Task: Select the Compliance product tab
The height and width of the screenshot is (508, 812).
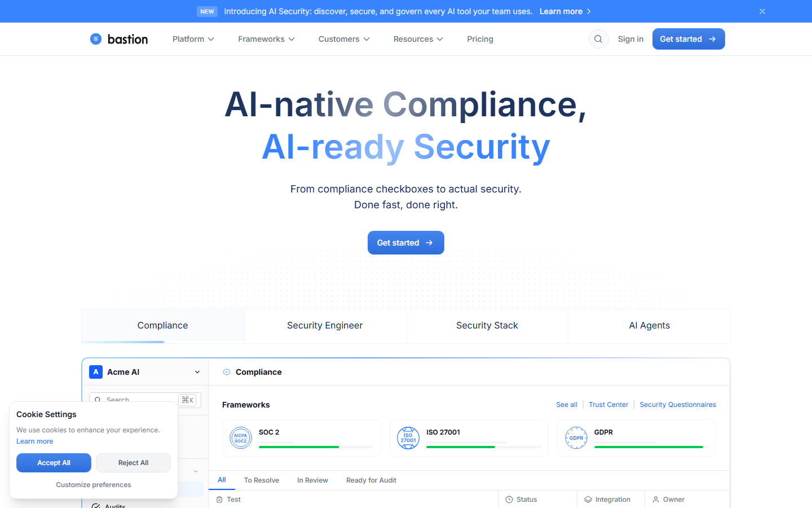Action: click(162, 326)
